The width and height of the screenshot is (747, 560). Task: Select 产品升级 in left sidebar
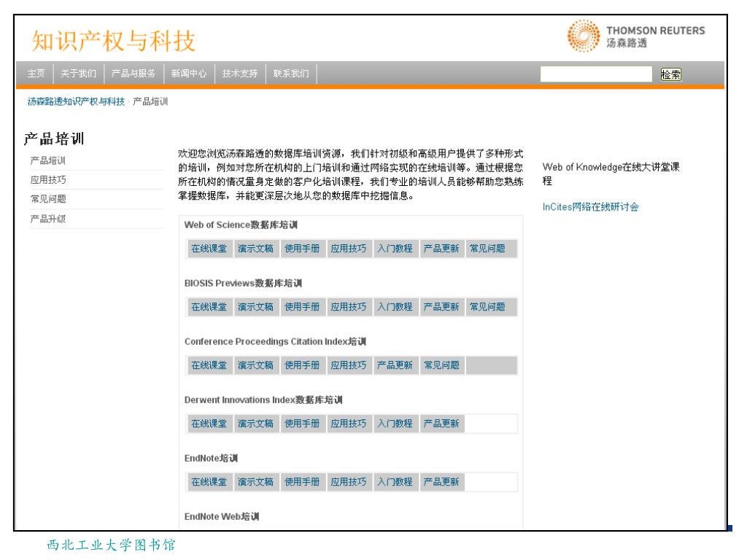[48, 219]
